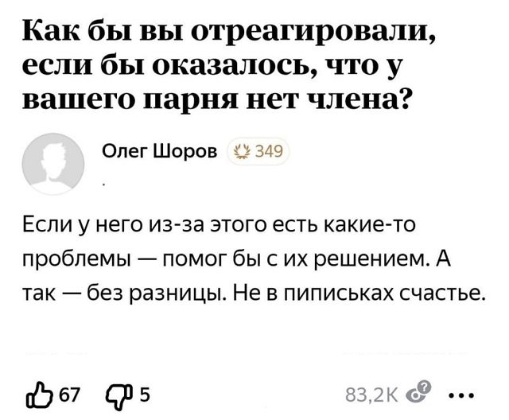Click the small dot under the author name

[106, 185]
